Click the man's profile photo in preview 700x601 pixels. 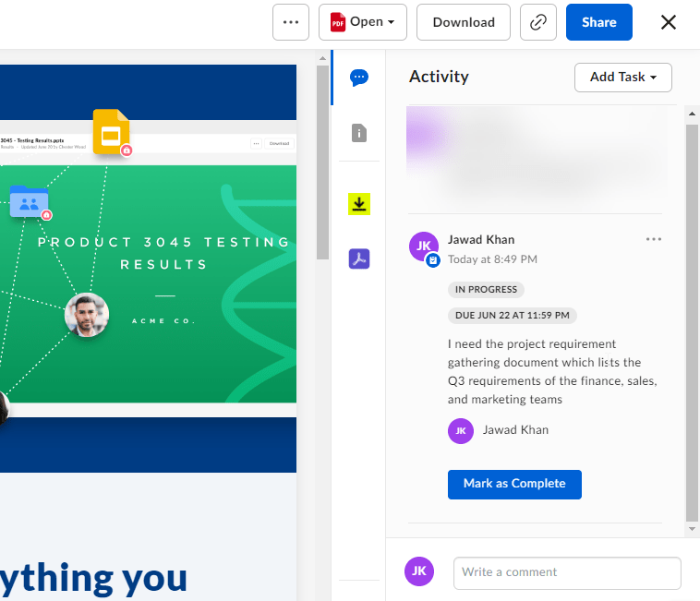[x=87, y=315]
